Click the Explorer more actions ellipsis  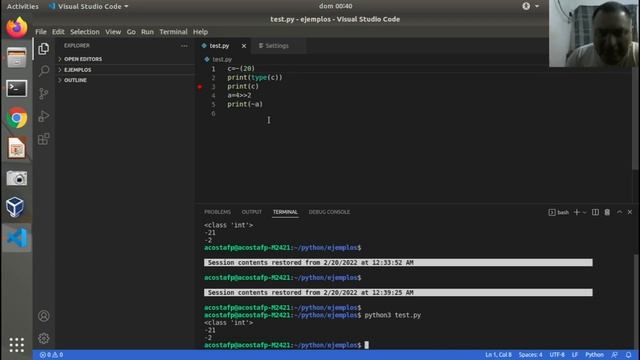(x=184, y=46)
